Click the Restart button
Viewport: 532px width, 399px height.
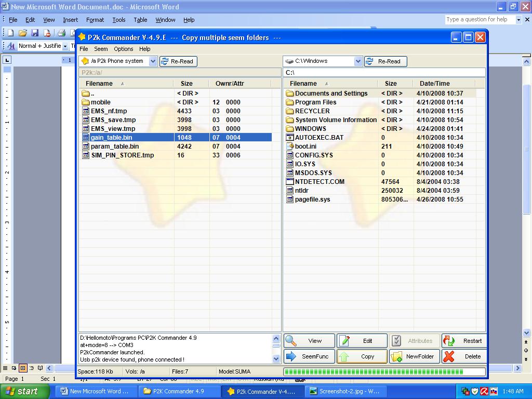[464, 341]
